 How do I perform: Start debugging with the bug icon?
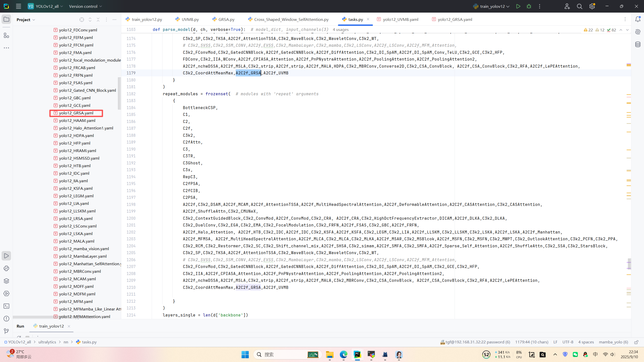pyautogui.click(x=529, y=6)
